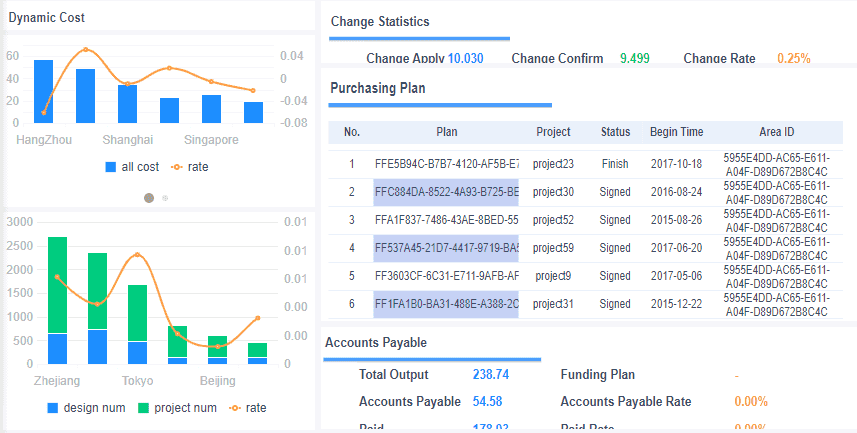Click the Total Output value 238.74
Screen dimensions: 857x433
491,375
